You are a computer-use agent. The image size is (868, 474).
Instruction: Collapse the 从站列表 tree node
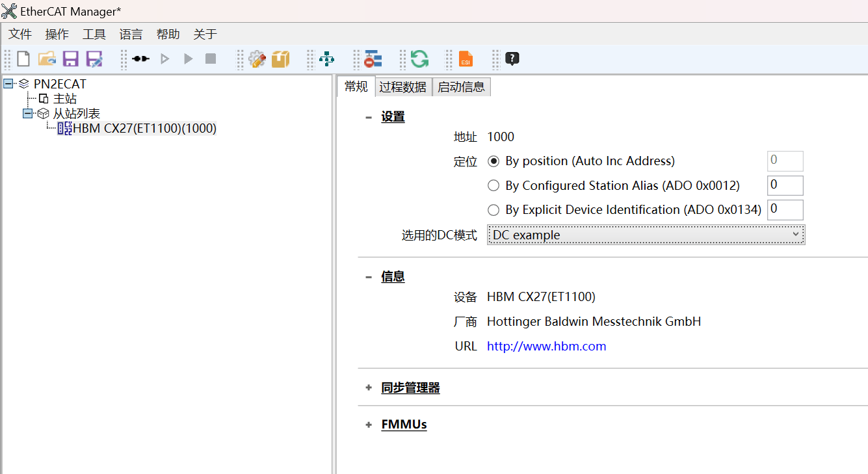(x=27, y=113)
